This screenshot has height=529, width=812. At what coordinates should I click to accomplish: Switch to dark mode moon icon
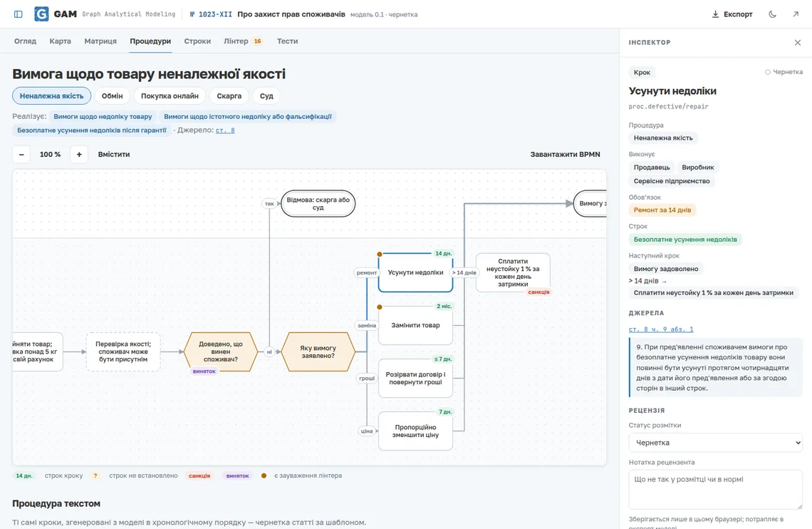pos(772,14)
